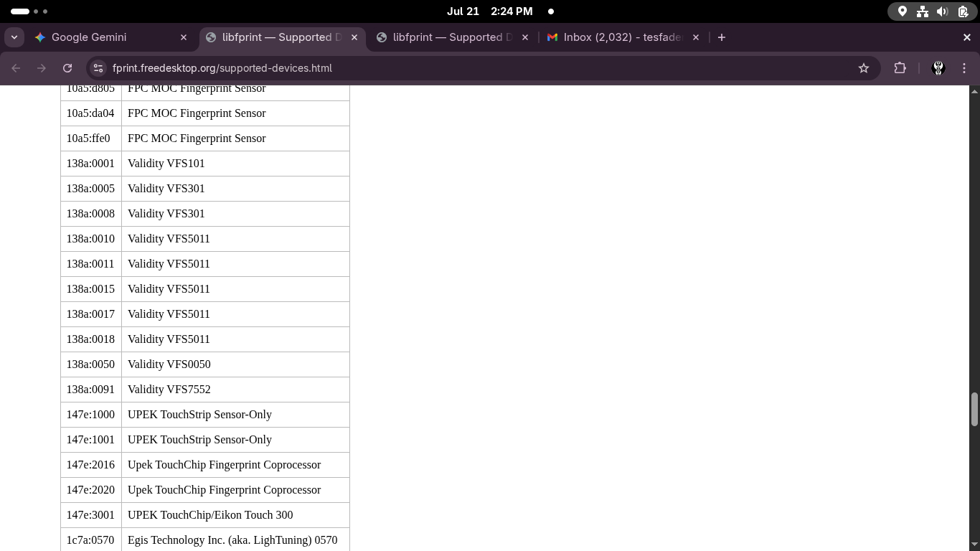Select the device ID 147e:2016
This screenshot has width=980, height=551.
[x=90, y=465]
